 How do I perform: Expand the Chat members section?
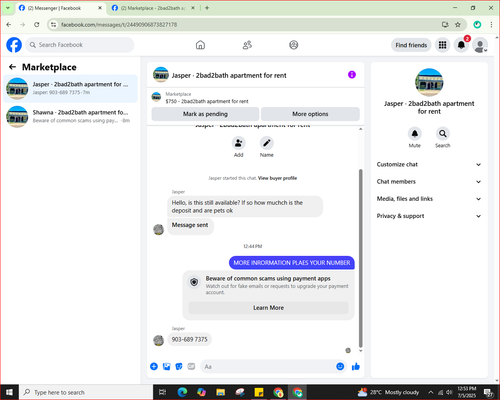(429, 182)
